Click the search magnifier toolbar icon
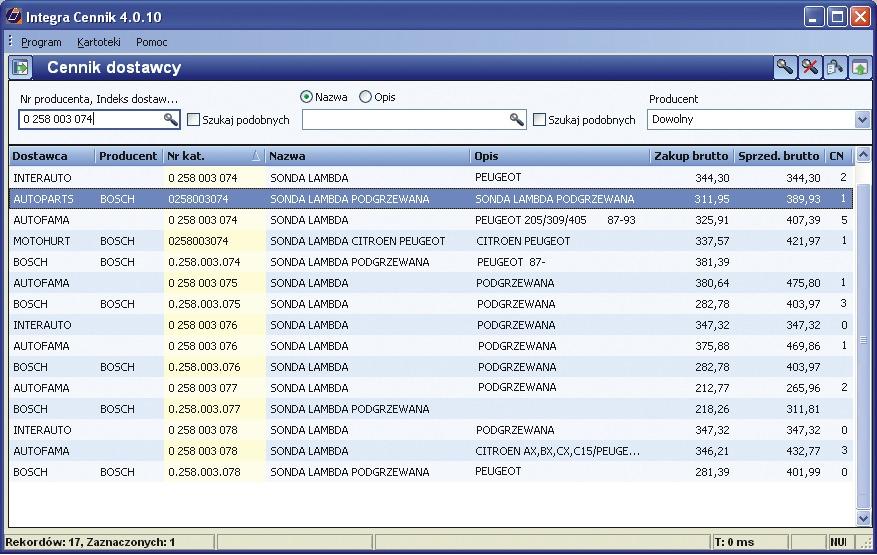 785,68
